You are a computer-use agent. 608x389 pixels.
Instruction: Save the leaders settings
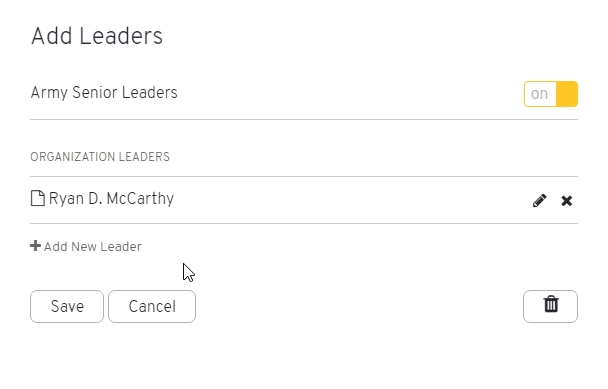[x=67, y=306]
